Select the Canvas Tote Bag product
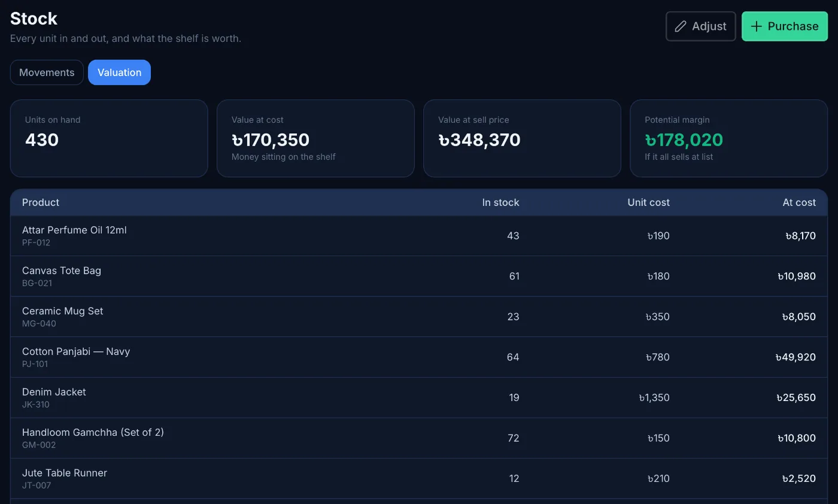Screen dimensions: 838x504 [x=62, y=271]
